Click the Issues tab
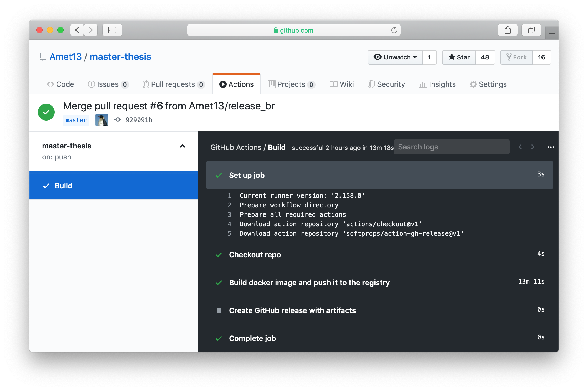This screenshot has width=588, height=391. point(108,84)
